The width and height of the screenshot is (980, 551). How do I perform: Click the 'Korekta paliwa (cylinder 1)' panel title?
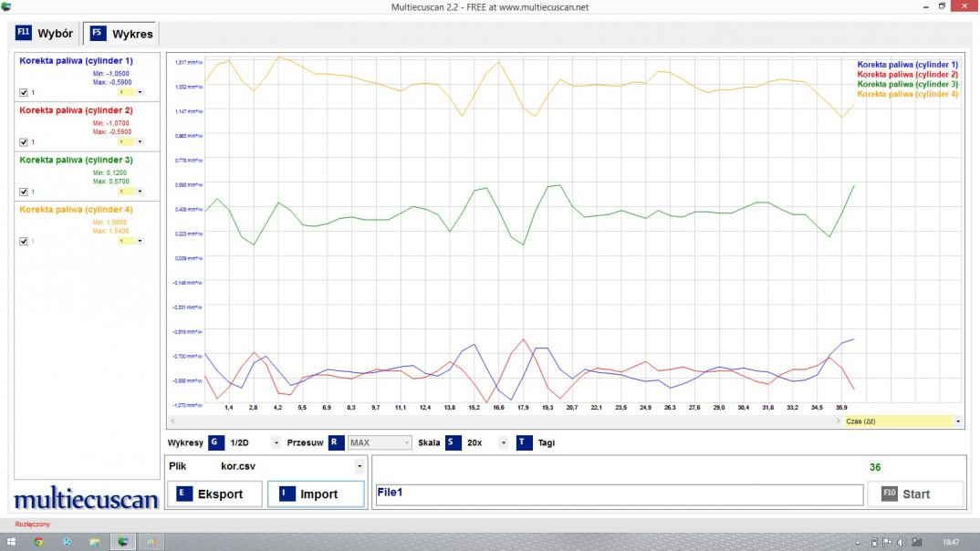point(77,60)
